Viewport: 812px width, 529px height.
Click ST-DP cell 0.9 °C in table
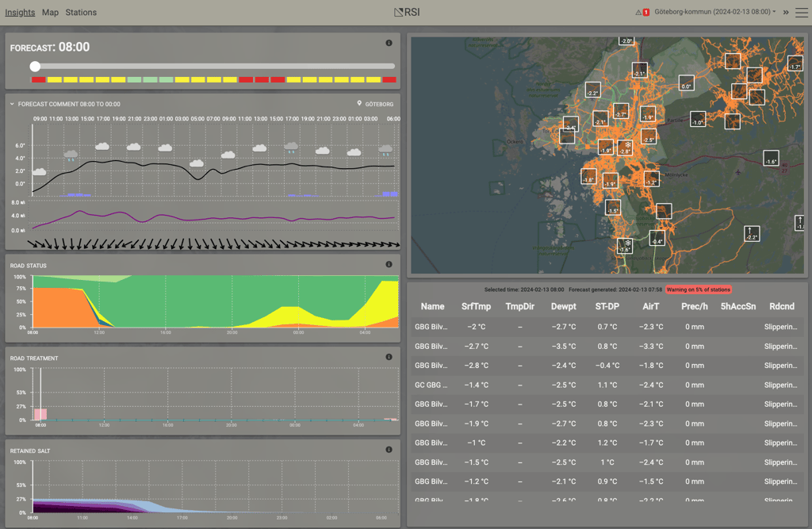[x=607, y=481]
